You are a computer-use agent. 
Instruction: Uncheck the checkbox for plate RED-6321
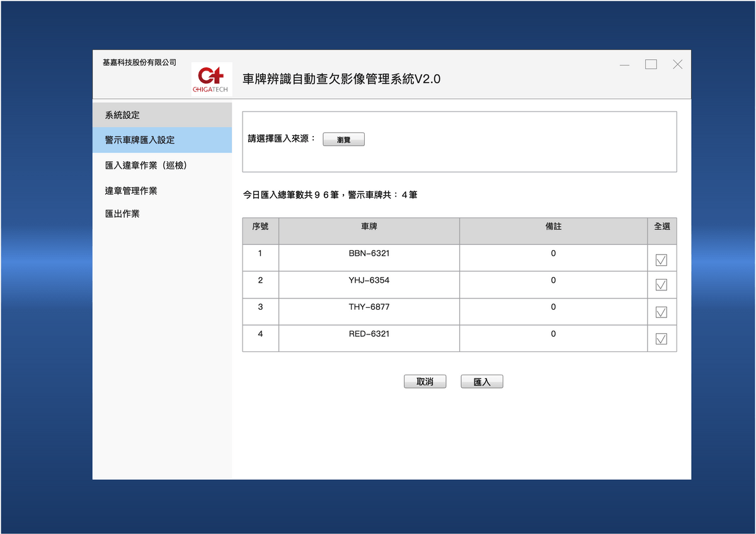pos(661,339)
